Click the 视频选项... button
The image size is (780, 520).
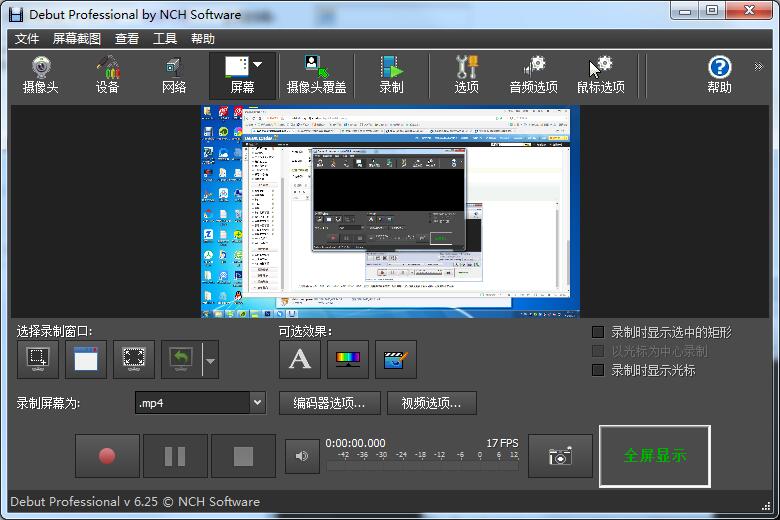(x=431, y=403)
